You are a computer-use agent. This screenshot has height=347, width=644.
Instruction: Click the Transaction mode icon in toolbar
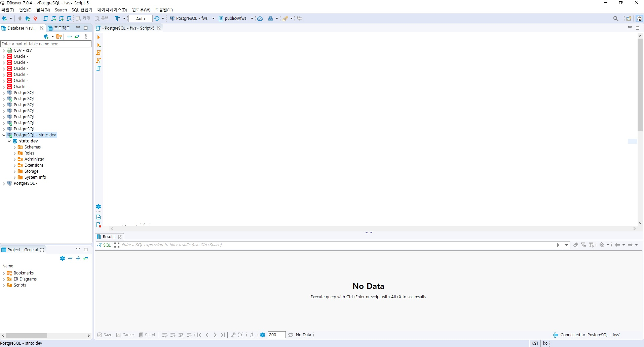pyautogui.click(x=117, y=18)
